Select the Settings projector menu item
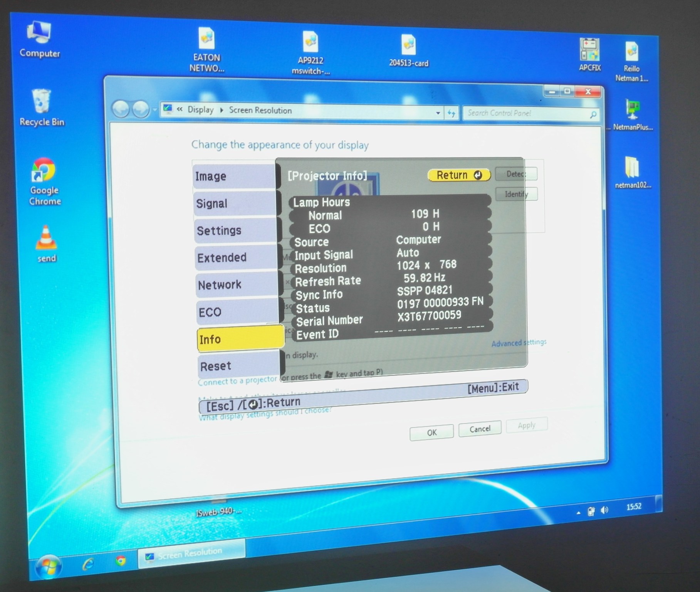This screenshot has width=700, height=592. coord(235,230)
